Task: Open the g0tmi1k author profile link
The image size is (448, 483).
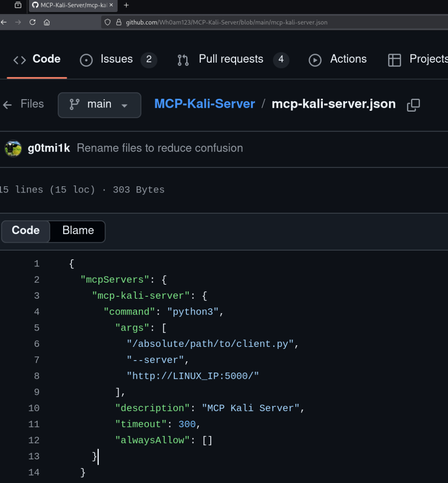Action: click(49, 148)
